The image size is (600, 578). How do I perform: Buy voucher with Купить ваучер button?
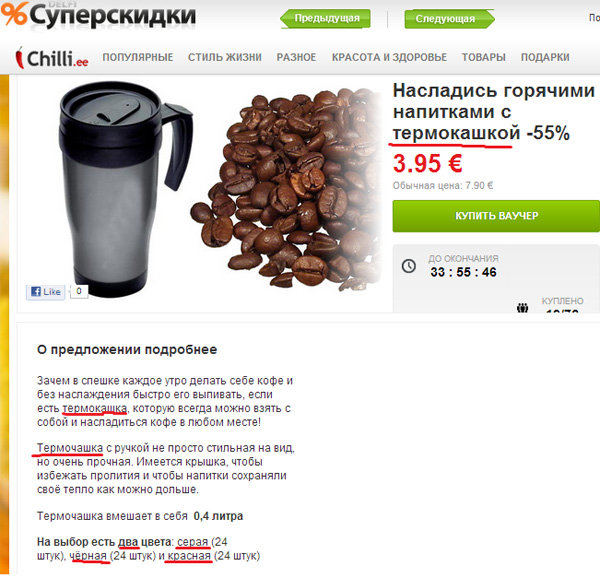tap(496, 216)
